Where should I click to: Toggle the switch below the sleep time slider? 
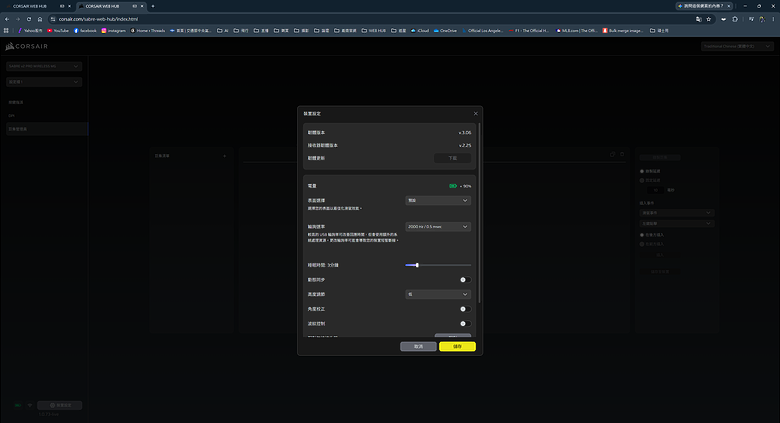[x=465, y=280]
